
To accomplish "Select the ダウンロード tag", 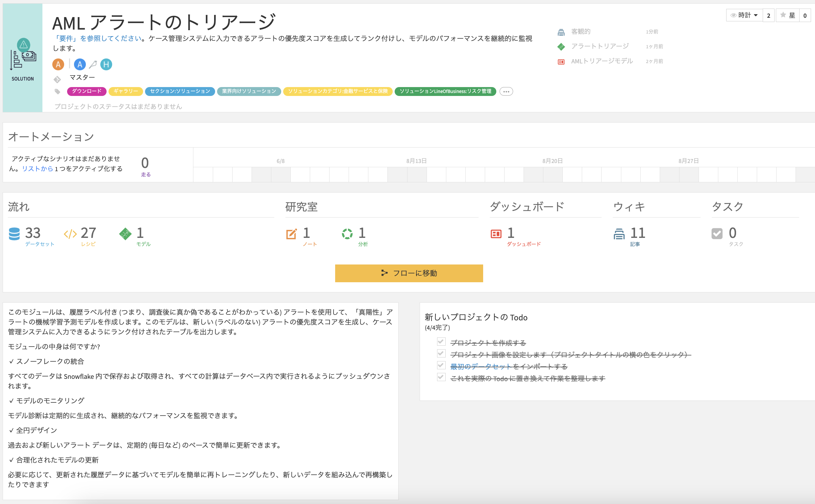I will (86, 91).
